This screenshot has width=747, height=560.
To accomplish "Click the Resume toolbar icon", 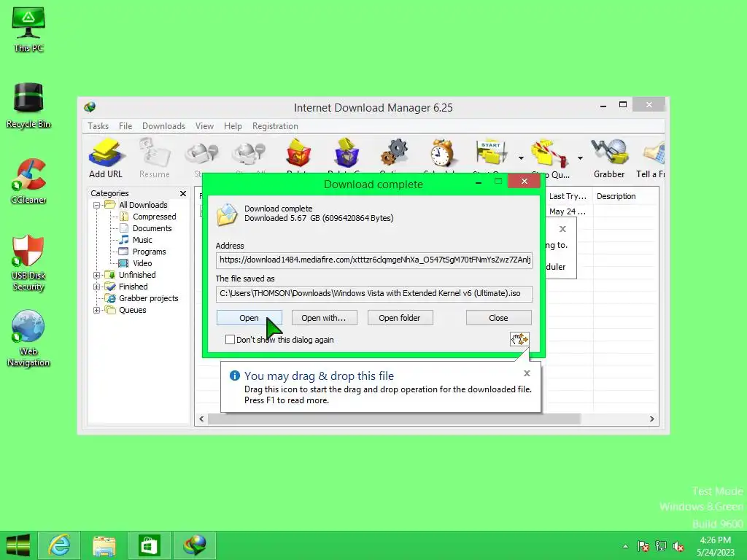I will point(155,158).
